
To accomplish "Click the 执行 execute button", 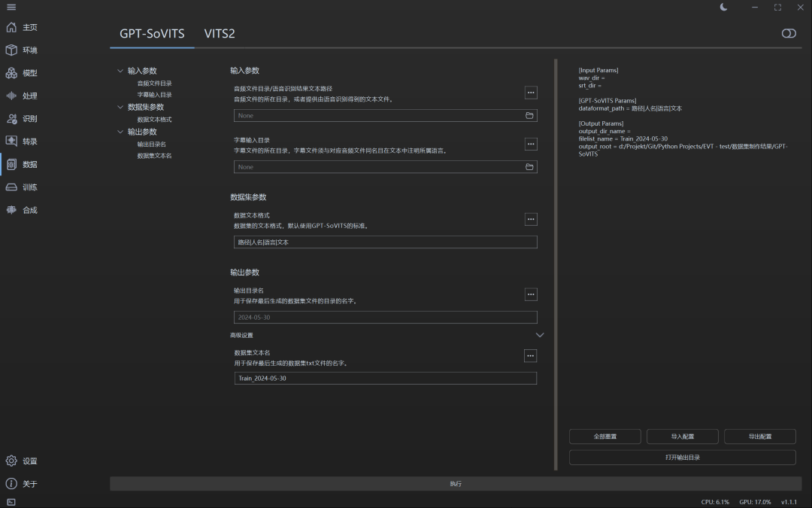I will click(x=456, y=484).
